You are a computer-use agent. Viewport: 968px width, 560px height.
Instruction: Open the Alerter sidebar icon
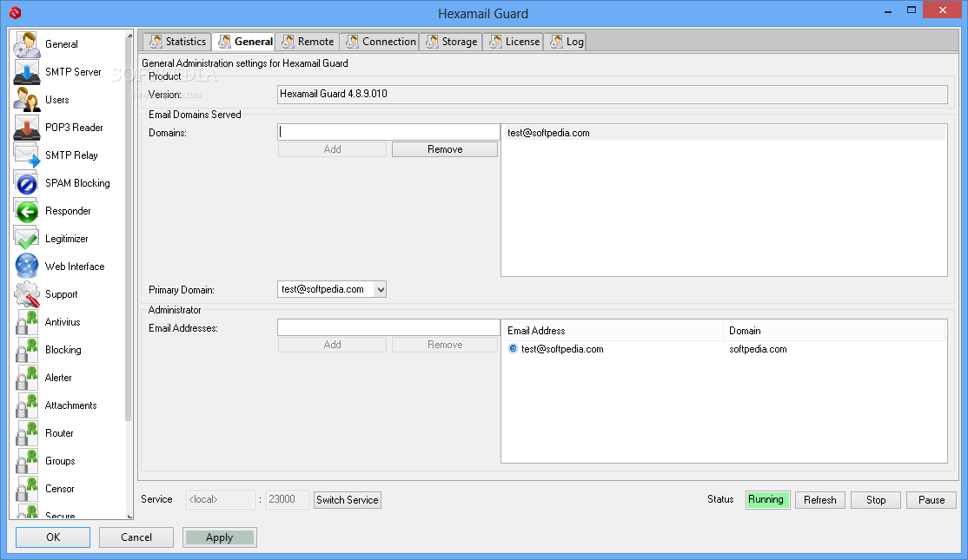[x=27, y=378]
